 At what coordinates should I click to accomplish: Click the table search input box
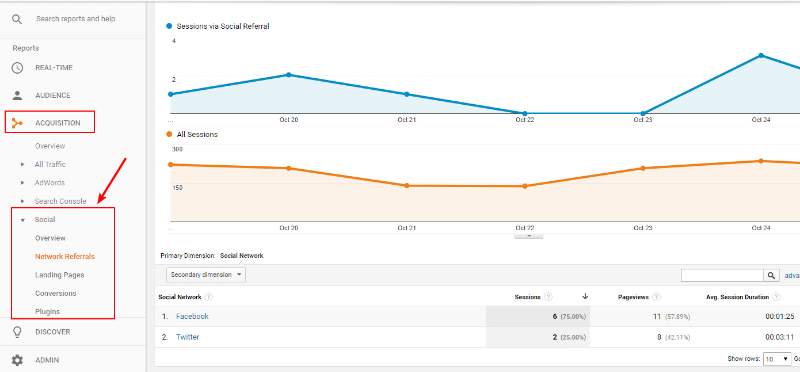[x=722, y=275]
